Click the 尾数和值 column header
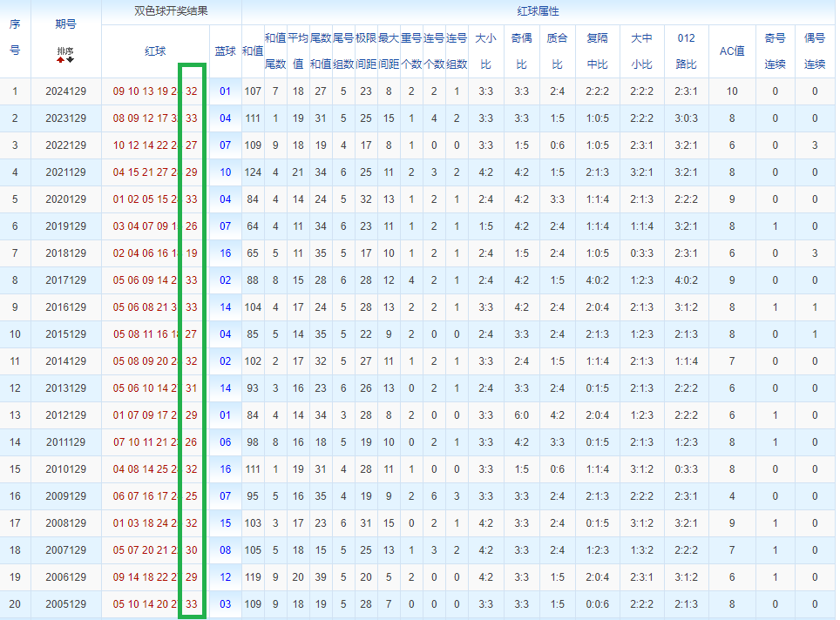Viewport: 840px width, 620px height. [321, 51]
